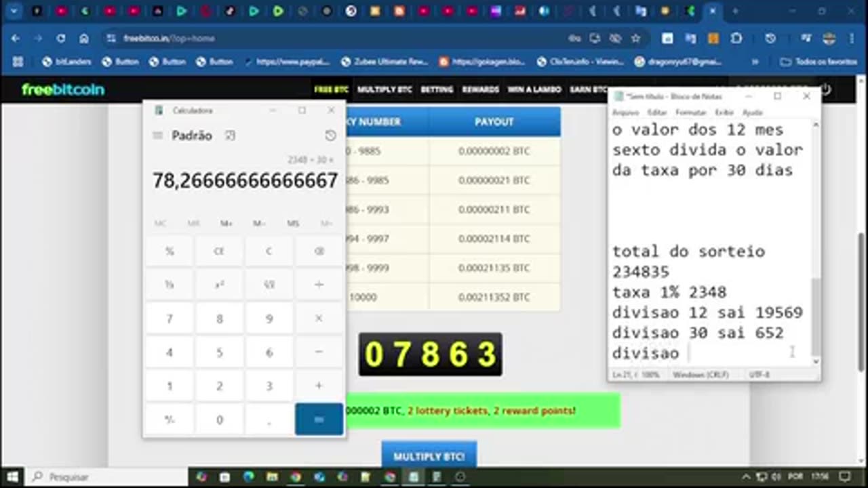The height and width of the screenshot is (488, 868).
Task: Click the divide key in Calculator
Action: click(319, 285)
